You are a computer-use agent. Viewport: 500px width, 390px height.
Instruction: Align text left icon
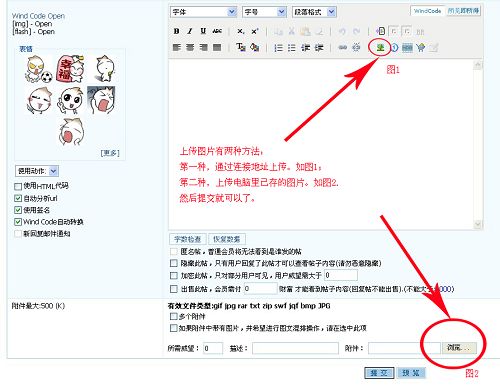click(176, 48)
